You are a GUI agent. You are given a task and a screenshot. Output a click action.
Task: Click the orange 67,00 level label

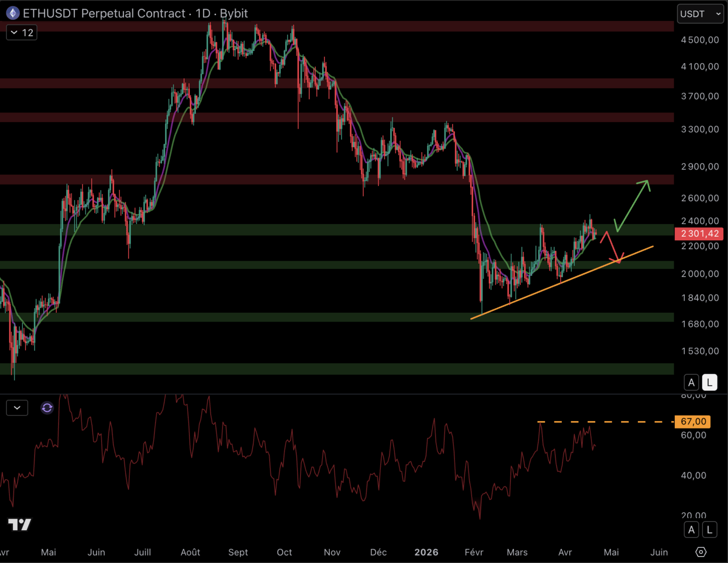(x=693, y=421)
